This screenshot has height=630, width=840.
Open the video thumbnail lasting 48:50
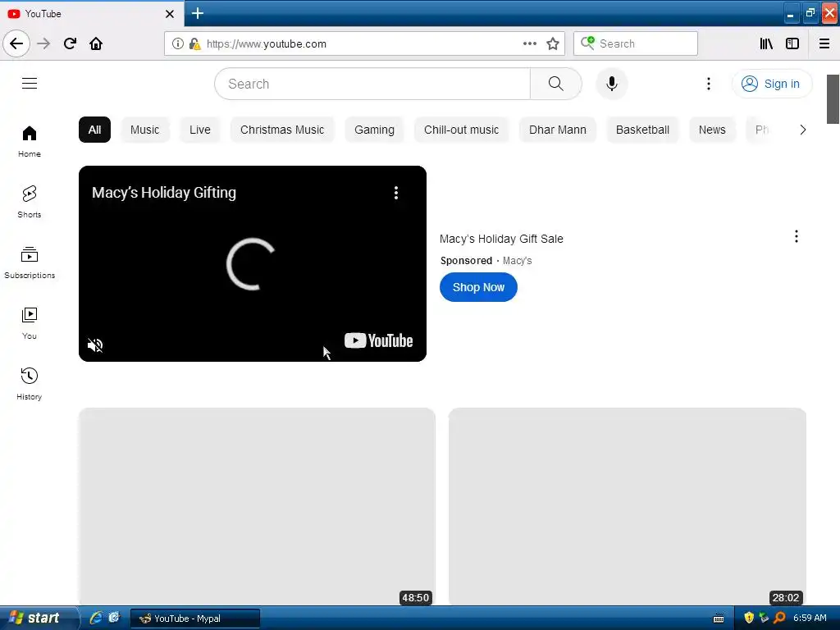(x=257, y=507)
